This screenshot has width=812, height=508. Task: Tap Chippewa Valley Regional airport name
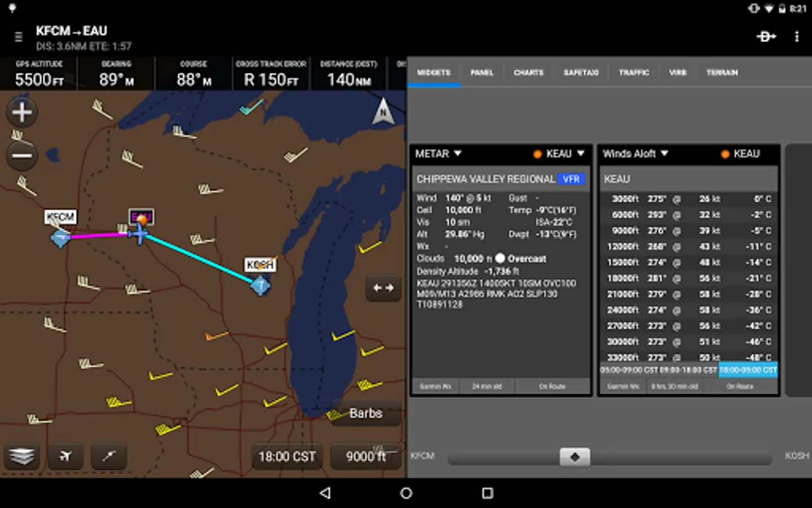pos(486,179)
